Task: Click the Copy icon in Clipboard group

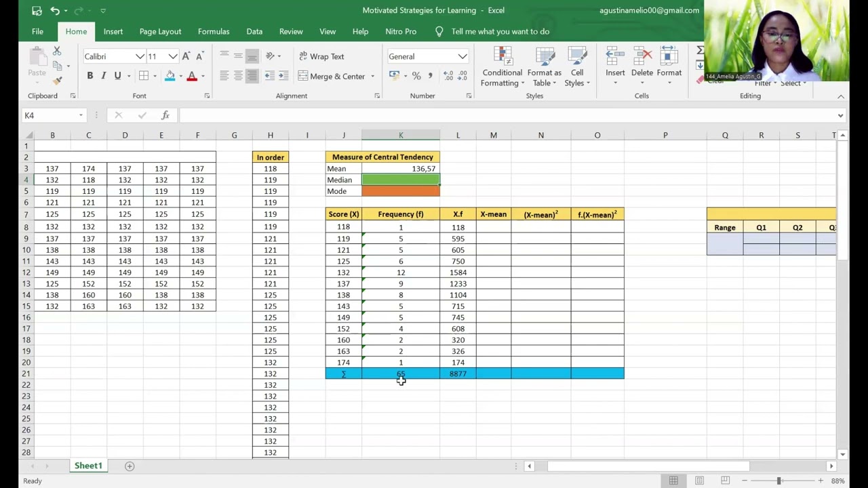Action: (x=57, y=66)
